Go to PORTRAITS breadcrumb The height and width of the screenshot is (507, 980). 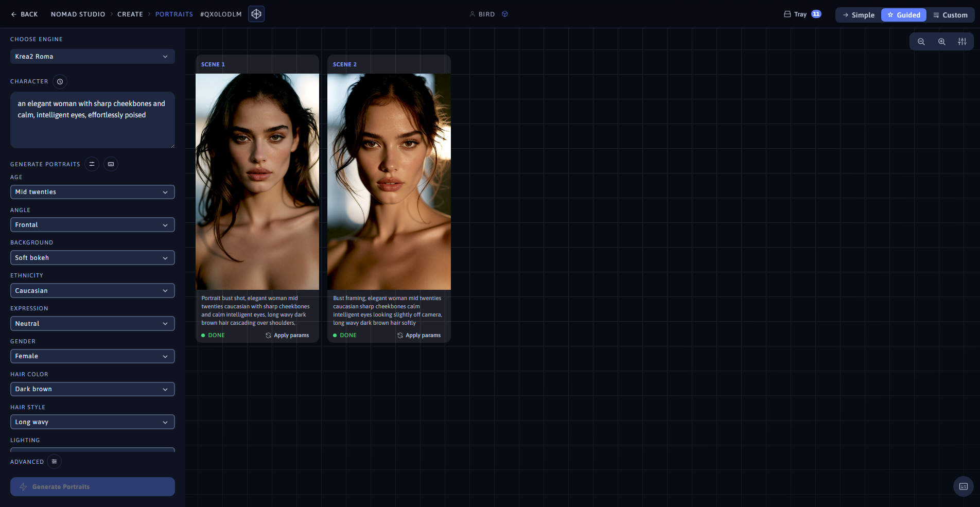point(174,14)
